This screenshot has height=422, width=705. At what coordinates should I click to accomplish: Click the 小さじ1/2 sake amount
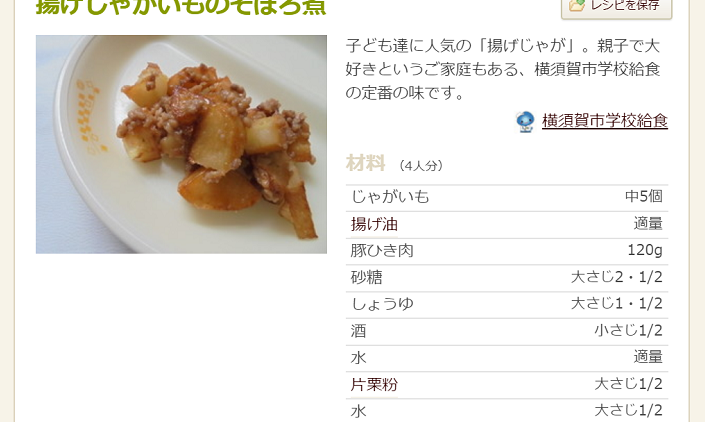tap(628, 330)
